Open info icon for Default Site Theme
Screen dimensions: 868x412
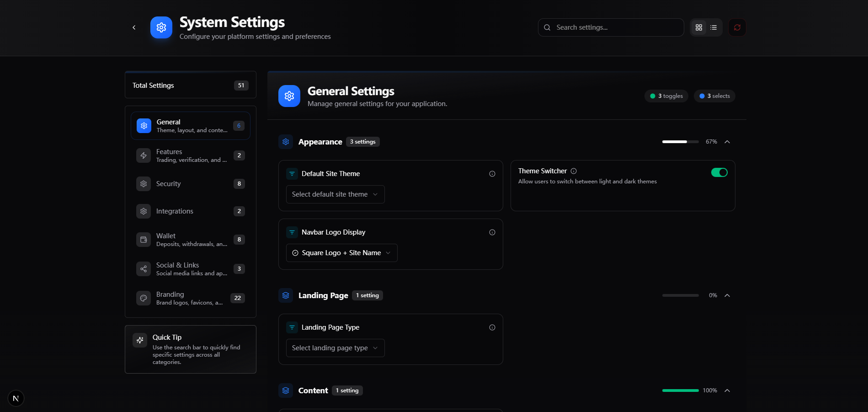(x=492, y=174)
